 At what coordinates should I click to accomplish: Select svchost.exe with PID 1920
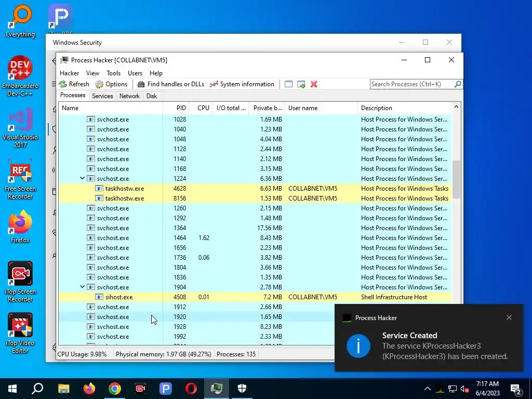point(197,316)
